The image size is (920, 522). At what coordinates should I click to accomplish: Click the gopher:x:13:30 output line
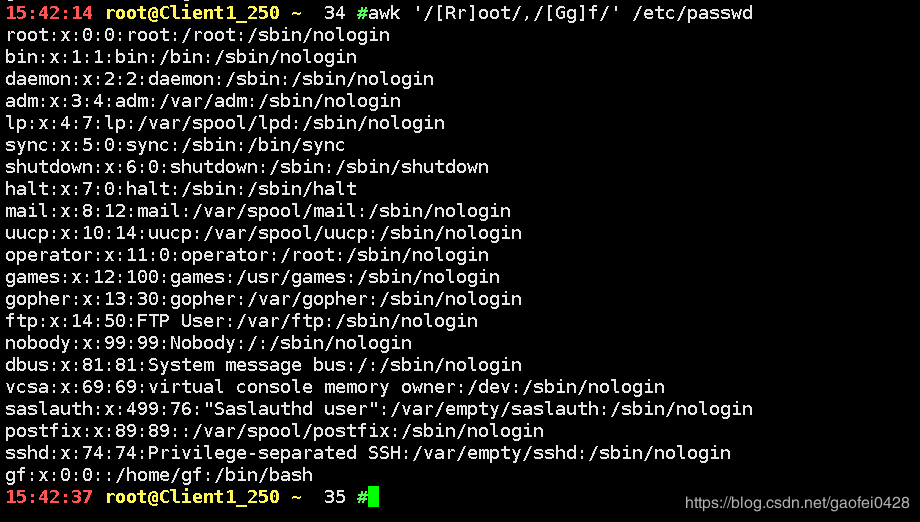click(x=263, y=299)
